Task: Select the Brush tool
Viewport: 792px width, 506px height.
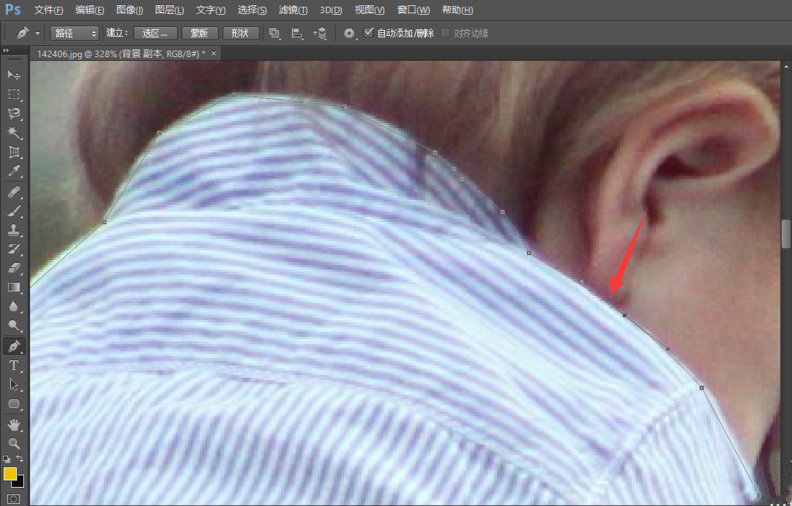Action: [x=14, y=211]
